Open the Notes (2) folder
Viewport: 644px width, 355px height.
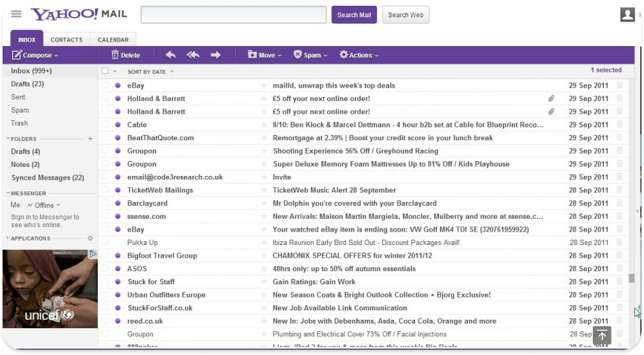[x=26, y=164]
